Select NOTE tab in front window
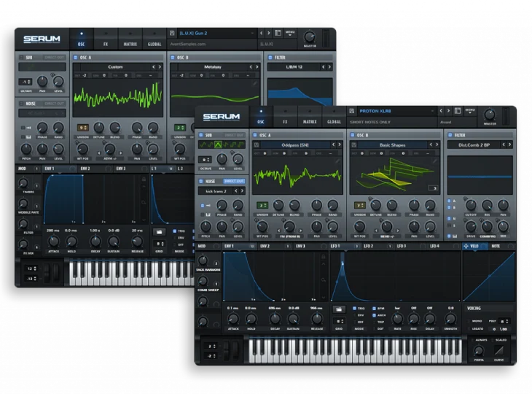Viewport: 532px width, 394px height. (496, 247)
